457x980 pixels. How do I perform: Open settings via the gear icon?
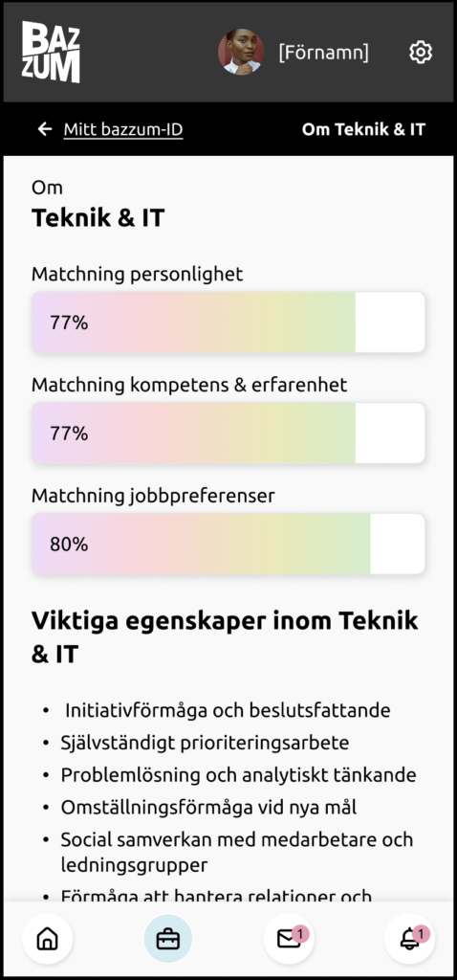click(x=421, y=52)
